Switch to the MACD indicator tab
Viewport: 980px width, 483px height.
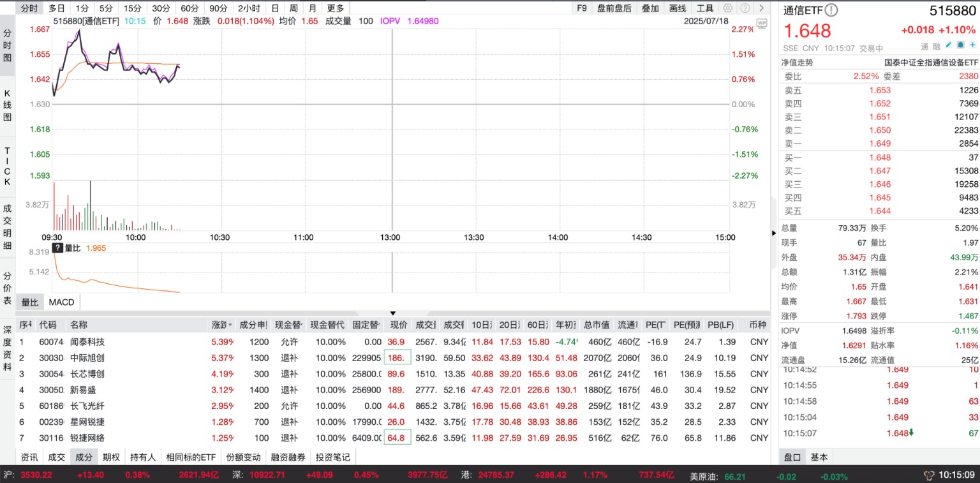pos(61,302)
